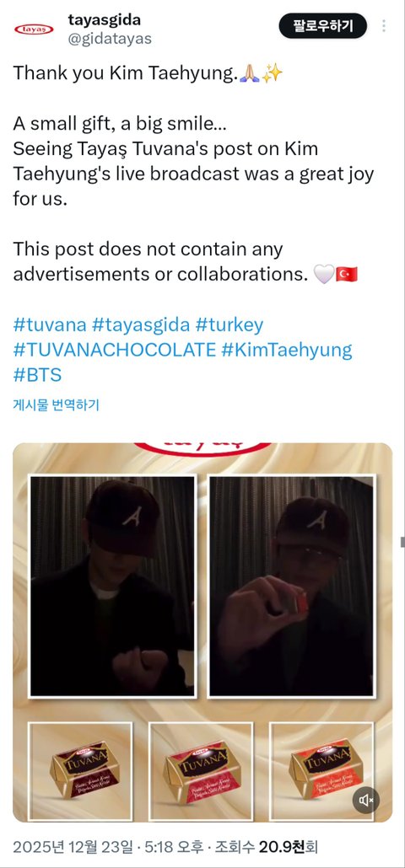Select the #tayasgida hashtag

pos(141,325)
